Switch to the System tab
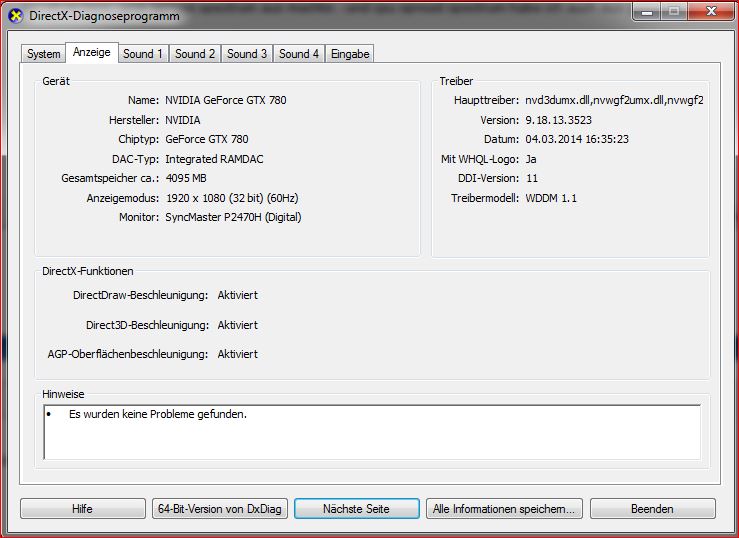 tap(43, 54)
